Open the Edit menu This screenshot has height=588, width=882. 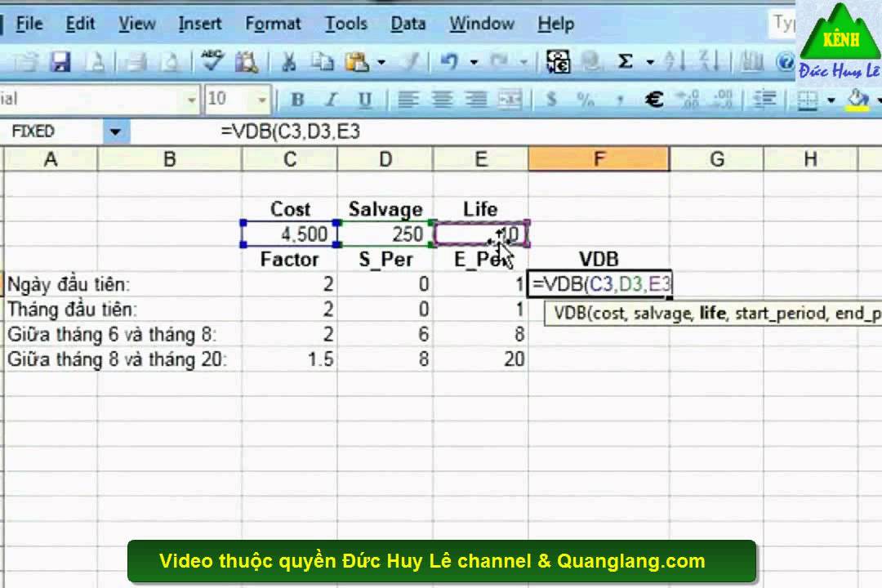click(x=80, y=24)
